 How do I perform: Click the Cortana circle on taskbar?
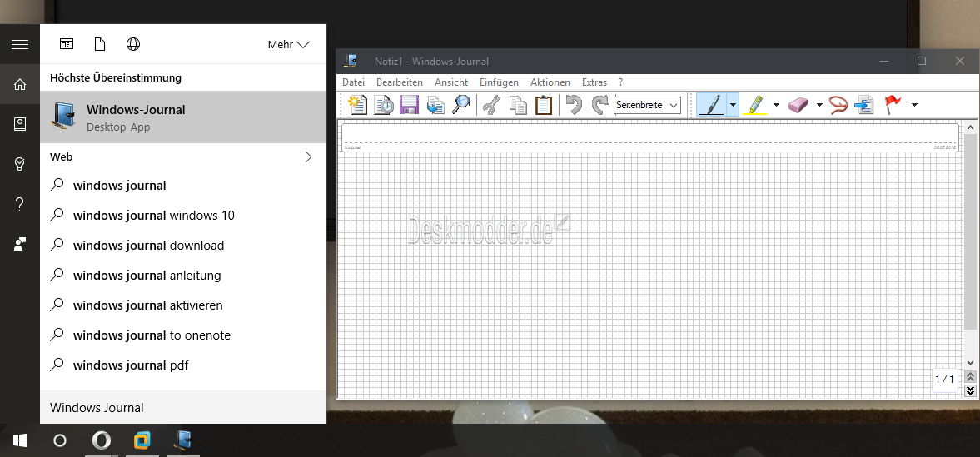60,440
